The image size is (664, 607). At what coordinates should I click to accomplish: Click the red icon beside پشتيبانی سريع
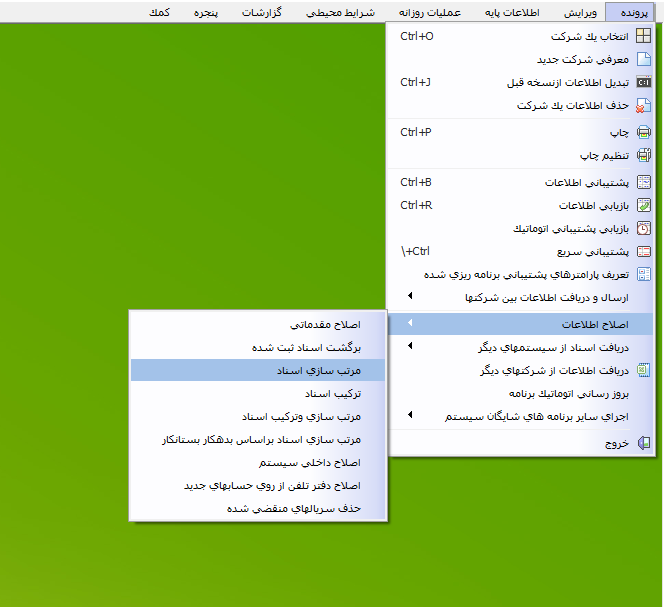(x=644, y=252)
